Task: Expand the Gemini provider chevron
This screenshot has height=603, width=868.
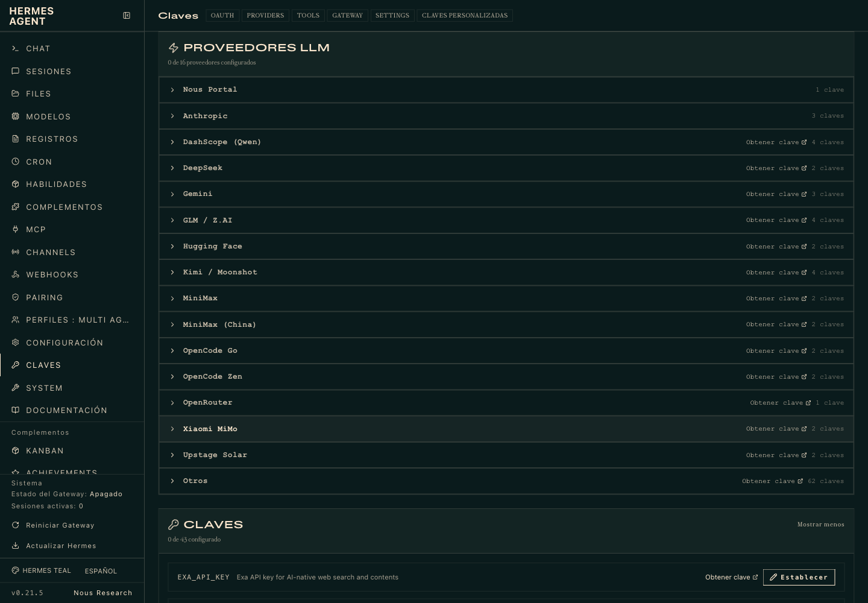Action: 172,194
